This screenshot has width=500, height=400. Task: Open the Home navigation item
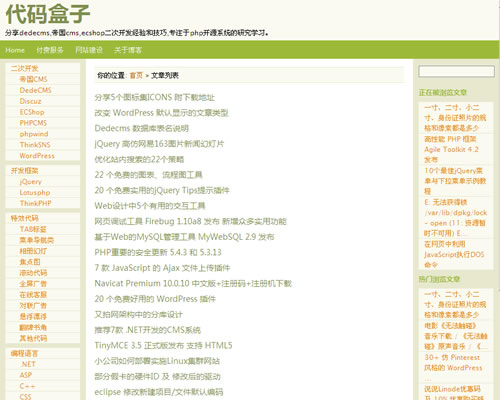(15, 50)
